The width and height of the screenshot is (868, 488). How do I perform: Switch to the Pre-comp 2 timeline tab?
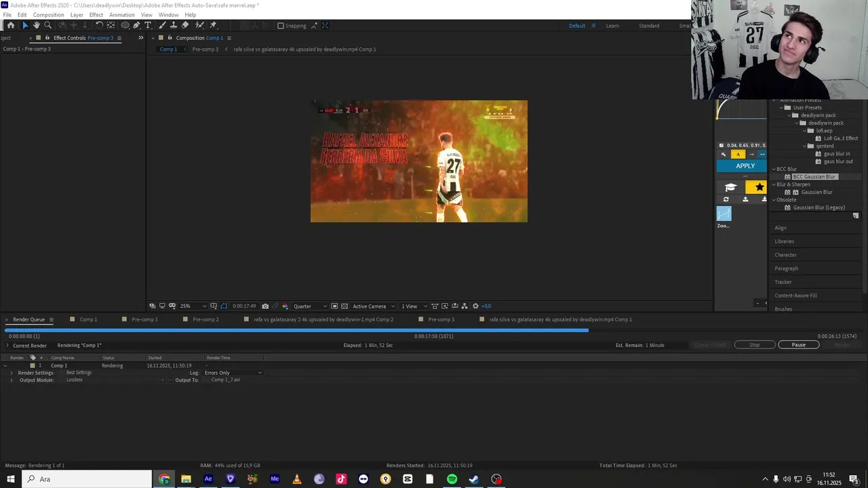tap(205, 319)
